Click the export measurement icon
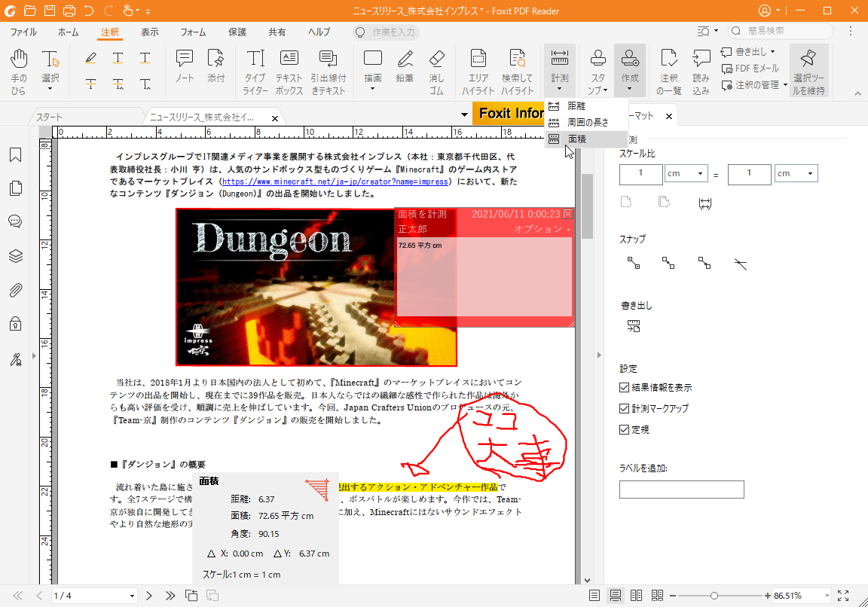868x607 pixels. (634, 326)
